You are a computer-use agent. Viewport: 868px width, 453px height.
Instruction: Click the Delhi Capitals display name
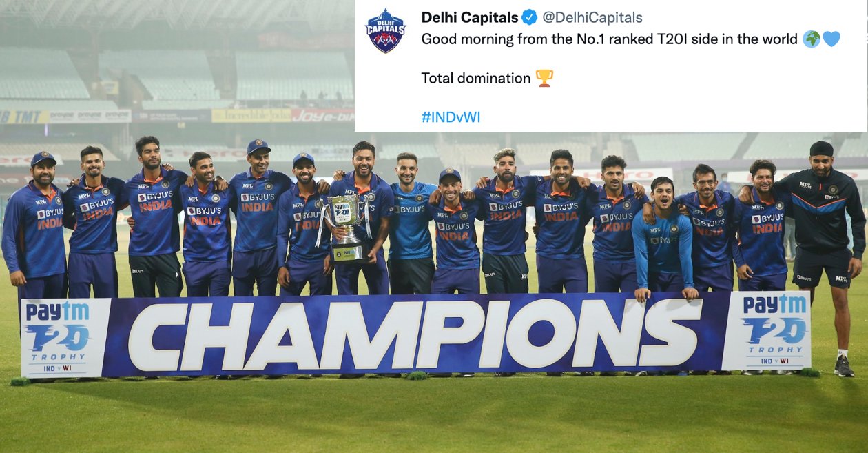point(469,18)
